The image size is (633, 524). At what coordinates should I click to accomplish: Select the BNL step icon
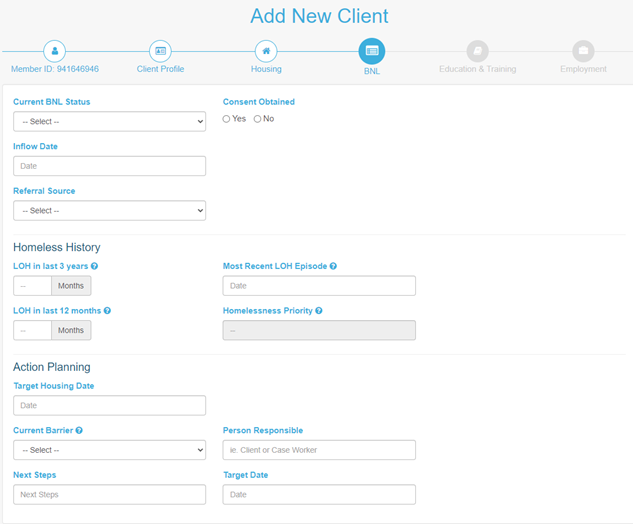click(372, 51)
